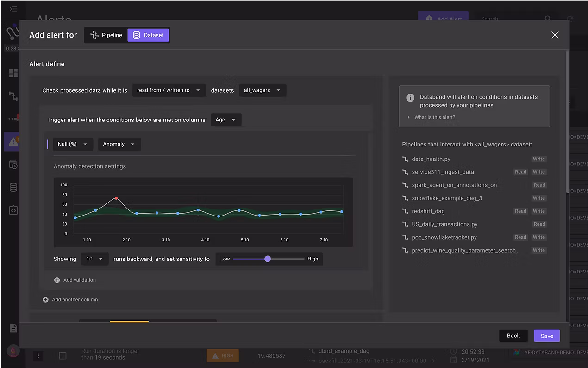Click the HIGH severity badge in background row
The height and width of the screenshot is (368, 588).
(x=223, y=356)
